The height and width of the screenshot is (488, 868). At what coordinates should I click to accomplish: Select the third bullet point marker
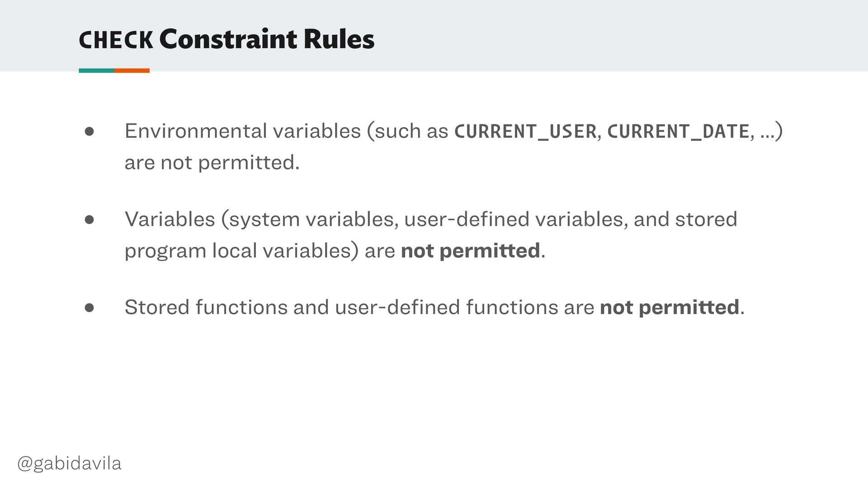pos(89,308)
